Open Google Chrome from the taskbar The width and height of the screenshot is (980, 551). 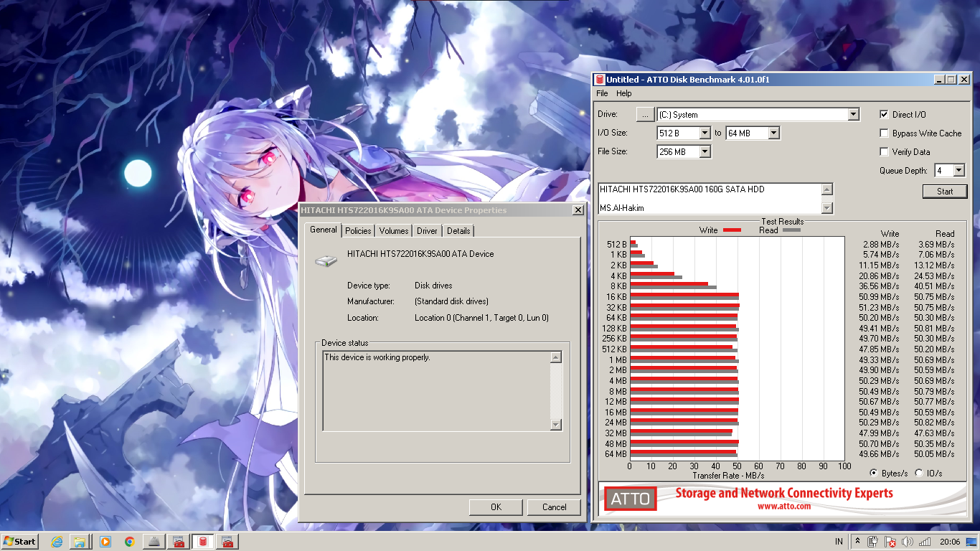point(130,542)
